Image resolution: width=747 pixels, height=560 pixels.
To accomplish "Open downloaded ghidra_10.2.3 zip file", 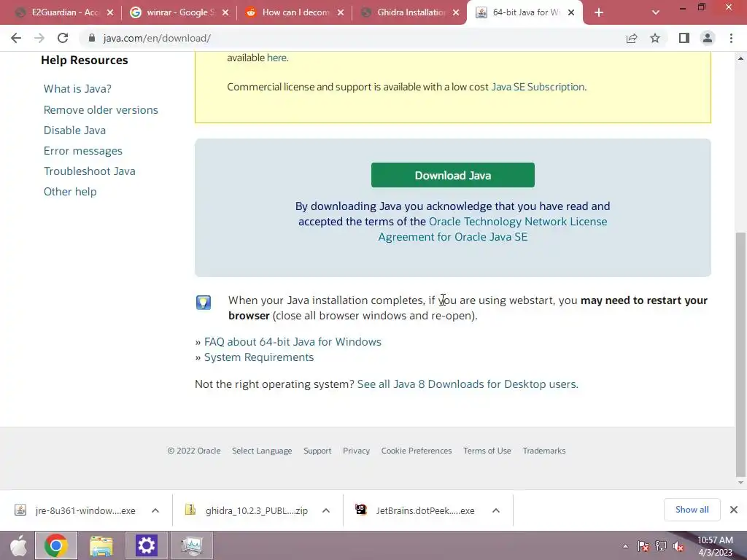I will pos(248,510).
